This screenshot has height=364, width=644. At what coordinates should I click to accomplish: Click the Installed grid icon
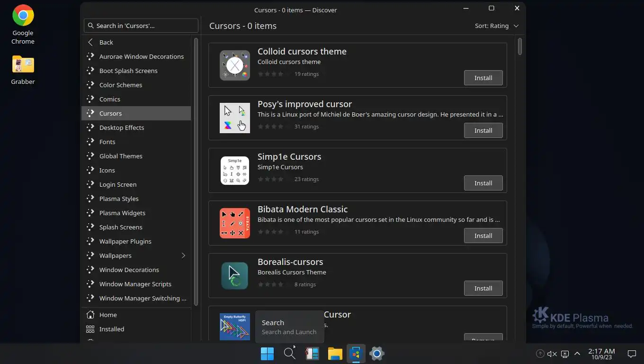pyautogui.click(x=90, y=329)
